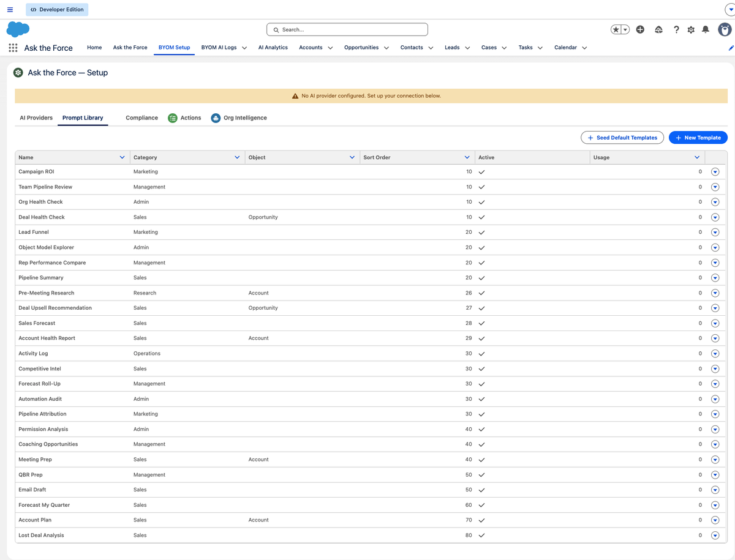Image resolution: width=735 pixels, height=560 pixels.
Task: Open row actions for QBR Prep
Action: [x=715, y=475]
